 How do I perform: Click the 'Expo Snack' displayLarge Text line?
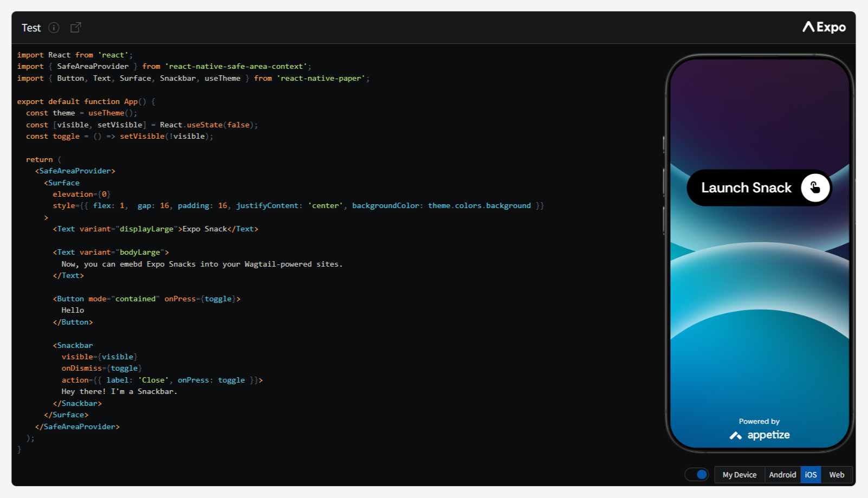click(156, 229)
